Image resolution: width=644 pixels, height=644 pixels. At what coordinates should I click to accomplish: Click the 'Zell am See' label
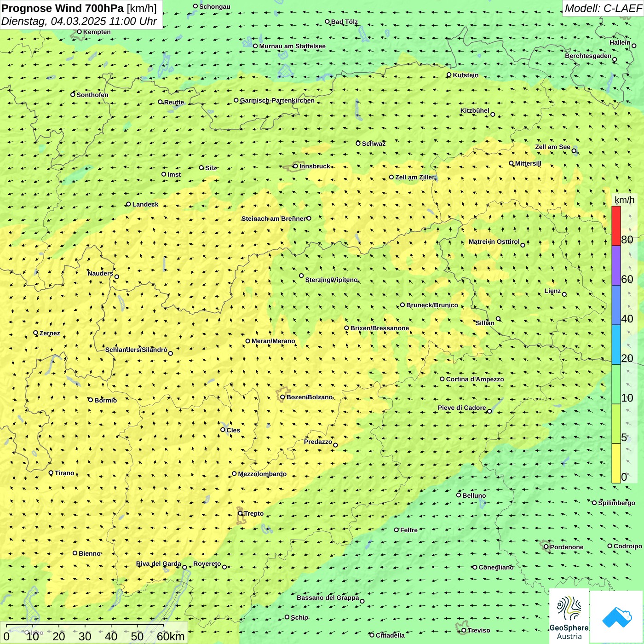[x=552, y=147]
